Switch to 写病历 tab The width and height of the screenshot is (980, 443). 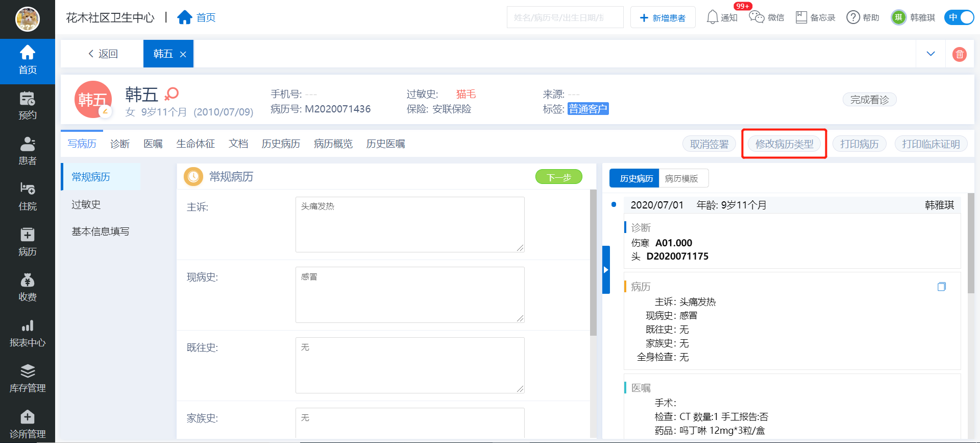[x=82, y=144]
